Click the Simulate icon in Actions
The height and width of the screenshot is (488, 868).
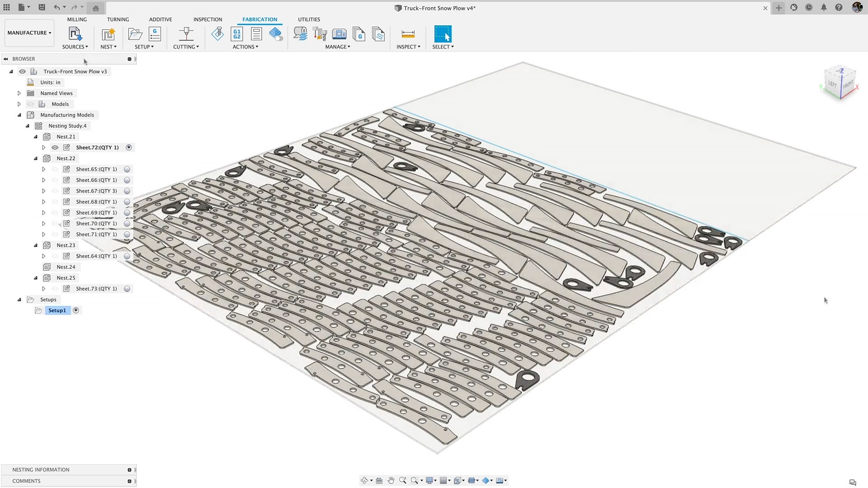217,34
